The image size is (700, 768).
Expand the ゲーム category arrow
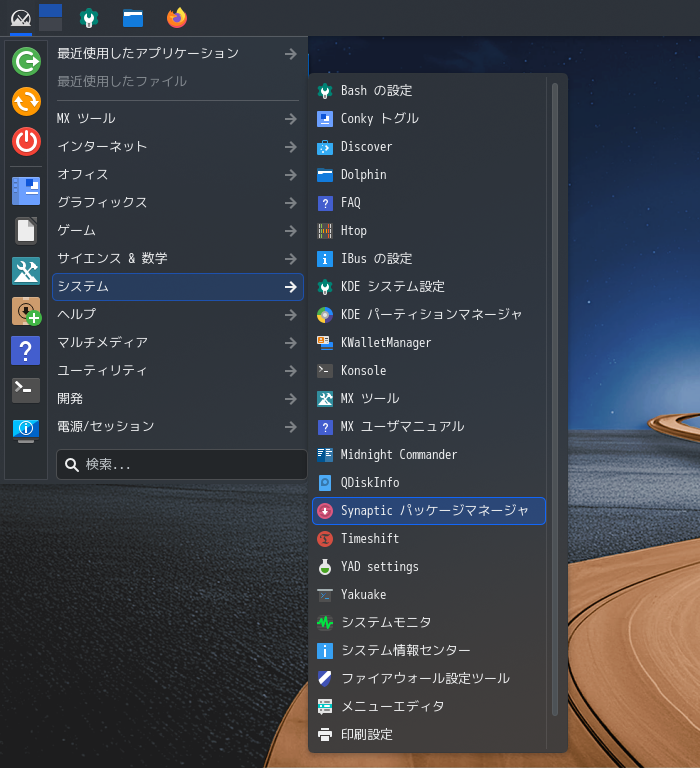pos(291,230)
